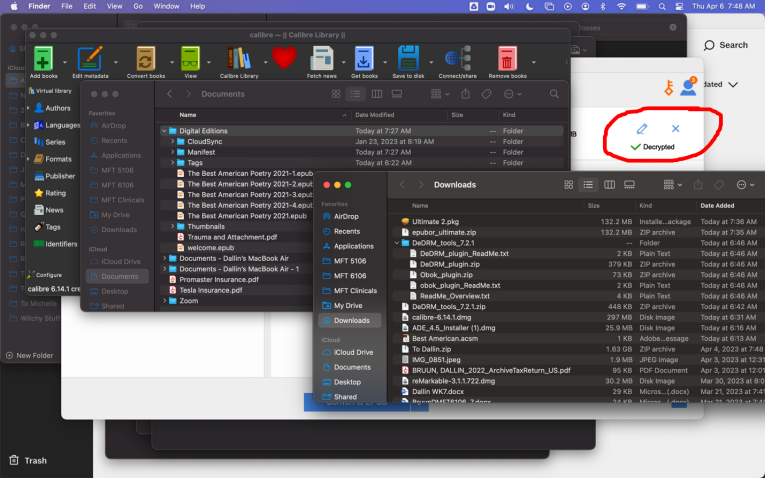
Task: Click the share icon in Documents window toolbar
Action: click(465, 94)
